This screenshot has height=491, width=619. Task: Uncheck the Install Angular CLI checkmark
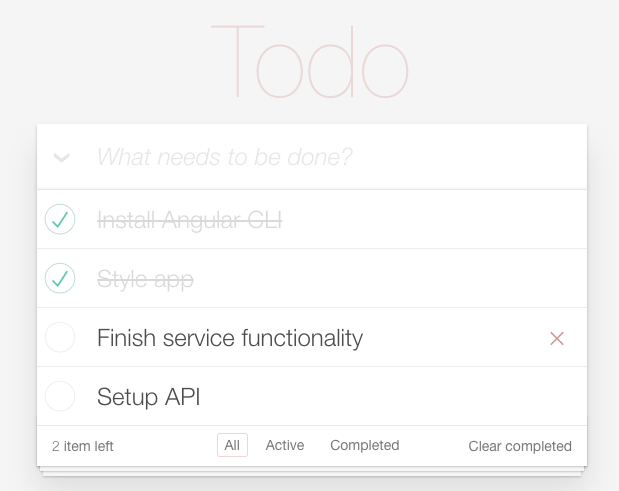pos(60,219)
